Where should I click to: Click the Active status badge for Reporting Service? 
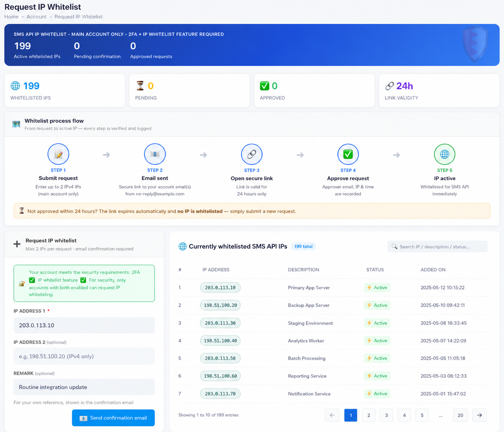377,376
